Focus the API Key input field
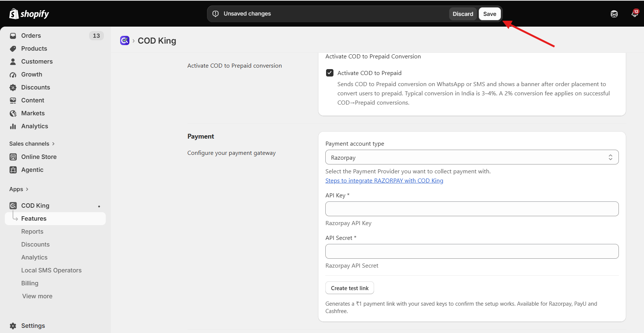Viewport: 644px width, 333px height. pyautogui.click(x=472, y=209)
